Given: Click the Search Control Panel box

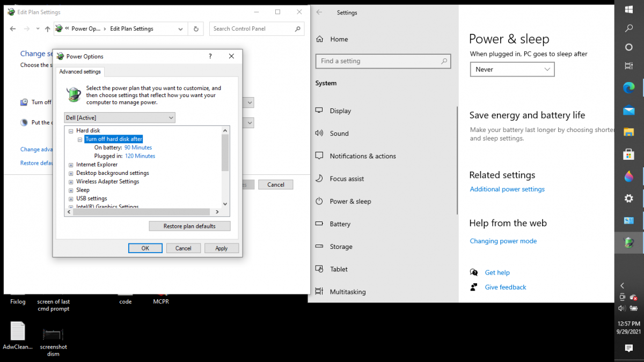Looking at the screenshot, I should click(x=257, y=29).
